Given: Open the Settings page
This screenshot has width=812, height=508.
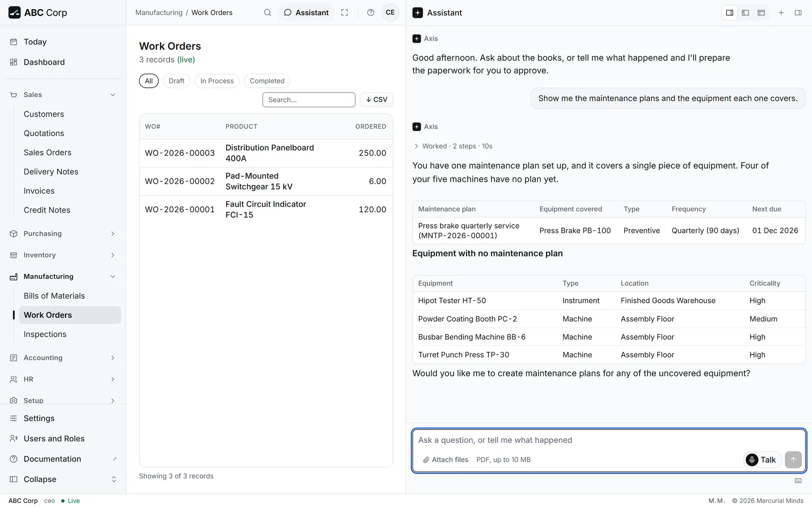Looking at the screenshot, I should tap(63, 419).
